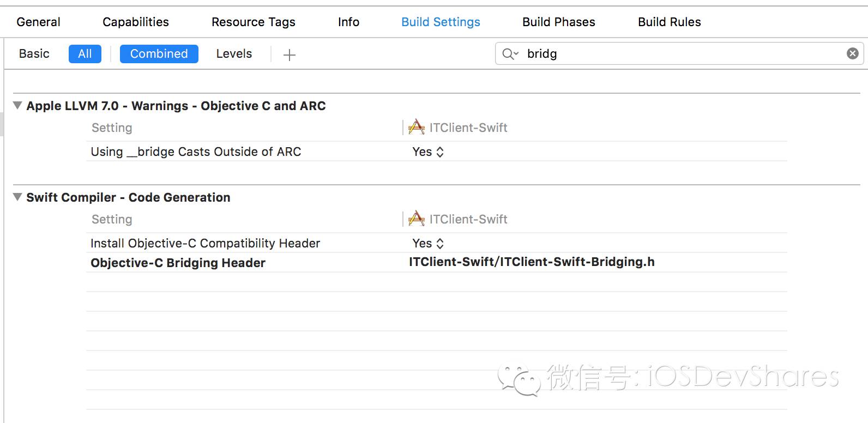Open the Capabilities tab
Viewport: 868px width, 423px height.
(x=136, y=22)
